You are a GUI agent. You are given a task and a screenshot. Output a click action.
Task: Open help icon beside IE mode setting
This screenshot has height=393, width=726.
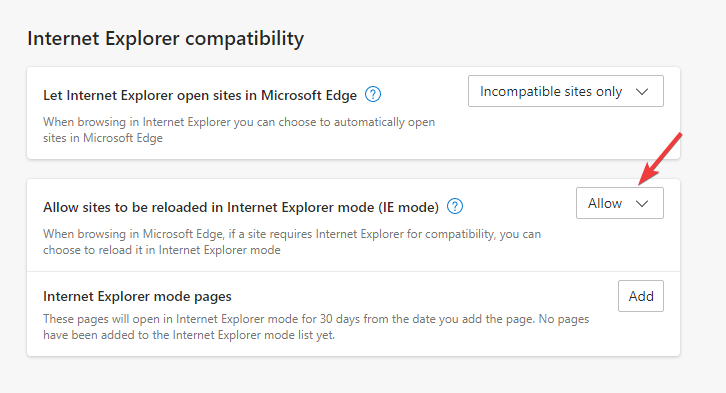(x=455, y=206)
